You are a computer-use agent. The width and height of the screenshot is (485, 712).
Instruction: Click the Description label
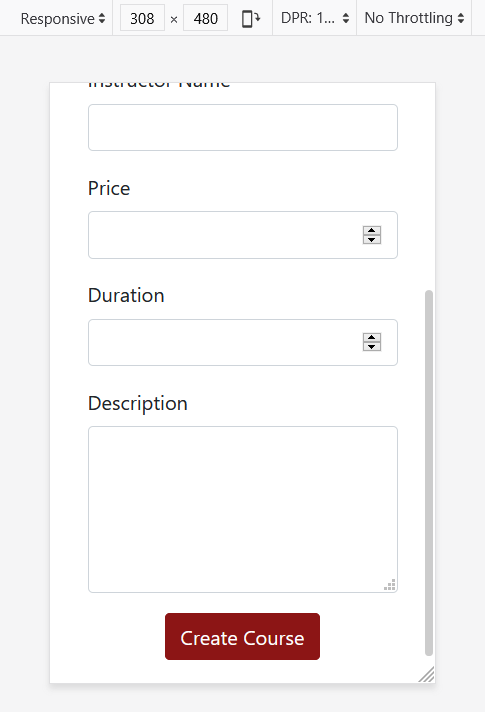138,403
